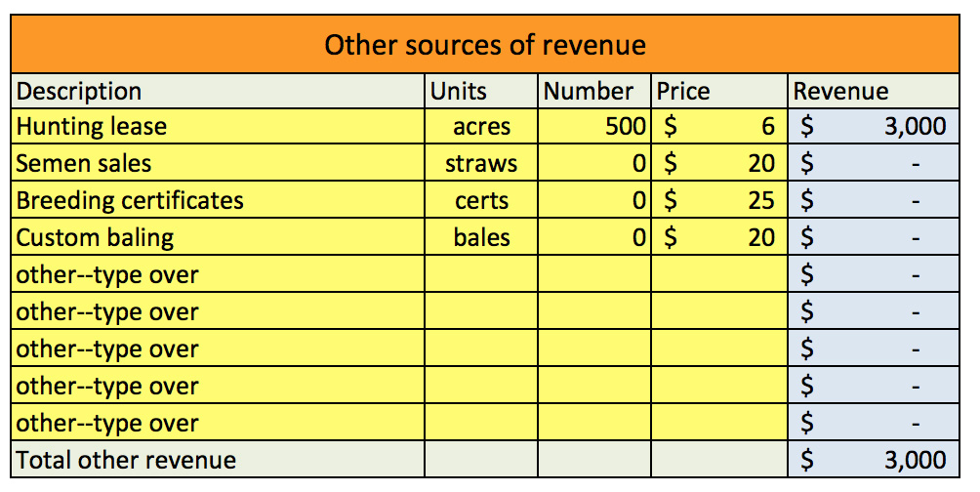Click the Semen sales price cell showing $20

[719, 163]
